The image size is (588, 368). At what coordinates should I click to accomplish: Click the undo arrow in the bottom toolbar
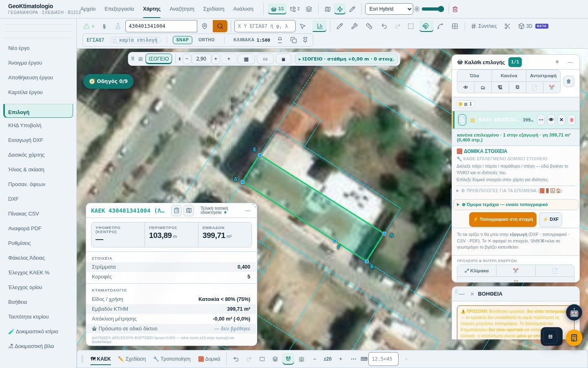pos(236,359)
